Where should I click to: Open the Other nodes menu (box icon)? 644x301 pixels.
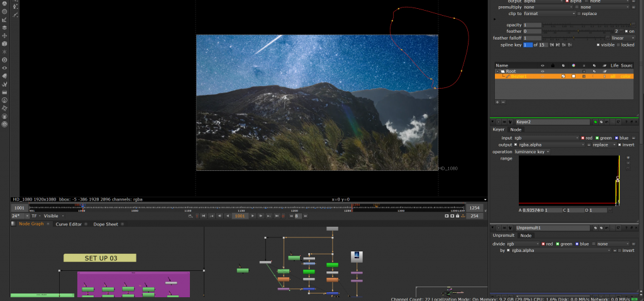click(x=4, y=92)
